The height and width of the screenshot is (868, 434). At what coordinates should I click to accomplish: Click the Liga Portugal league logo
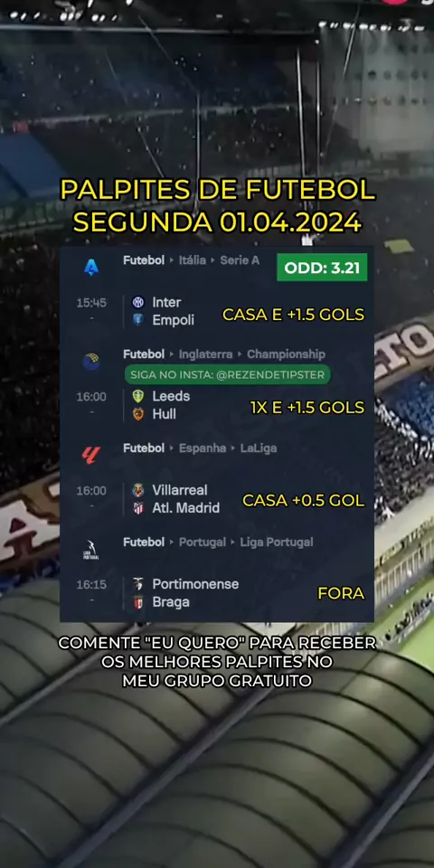91,550
